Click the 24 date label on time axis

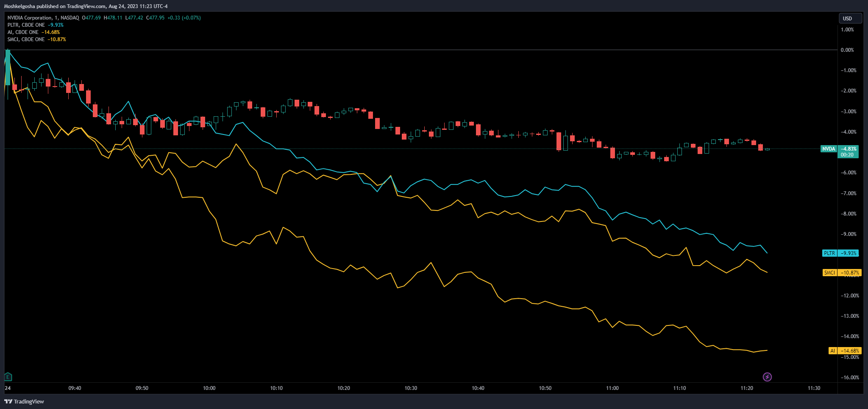[x=8, y=388]
